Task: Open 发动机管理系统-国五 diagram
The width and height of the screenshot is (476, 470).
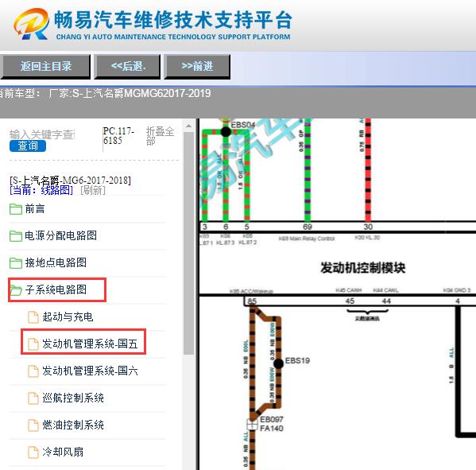Action: pos(90,344)
